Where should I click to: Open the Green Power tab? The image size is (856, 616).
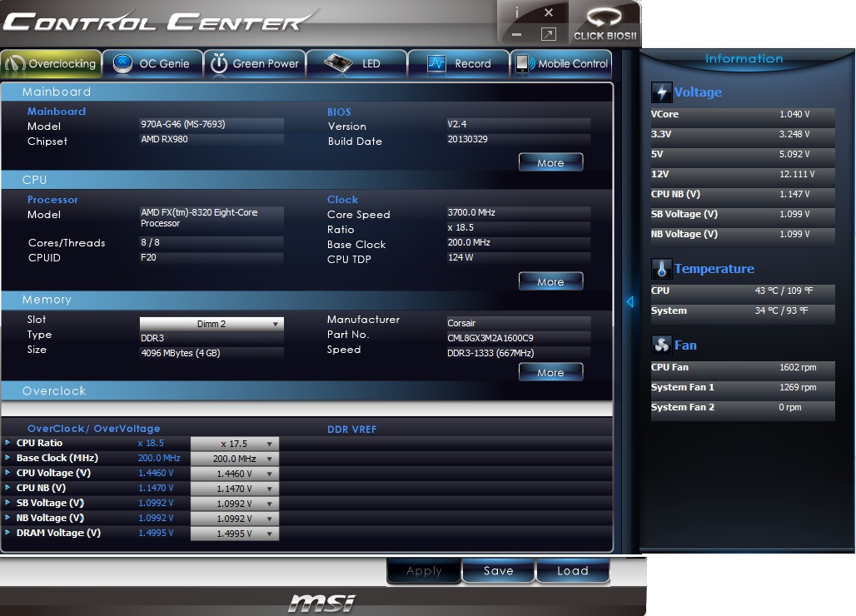(x=255, y=64)
